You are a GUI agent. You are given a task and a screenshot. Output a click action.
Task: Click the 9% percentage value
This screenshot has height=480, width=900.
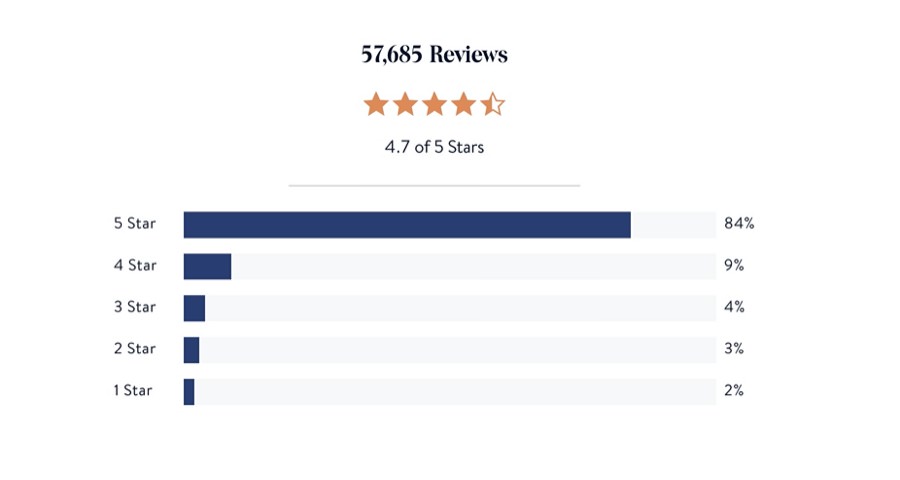pos(734,265)
